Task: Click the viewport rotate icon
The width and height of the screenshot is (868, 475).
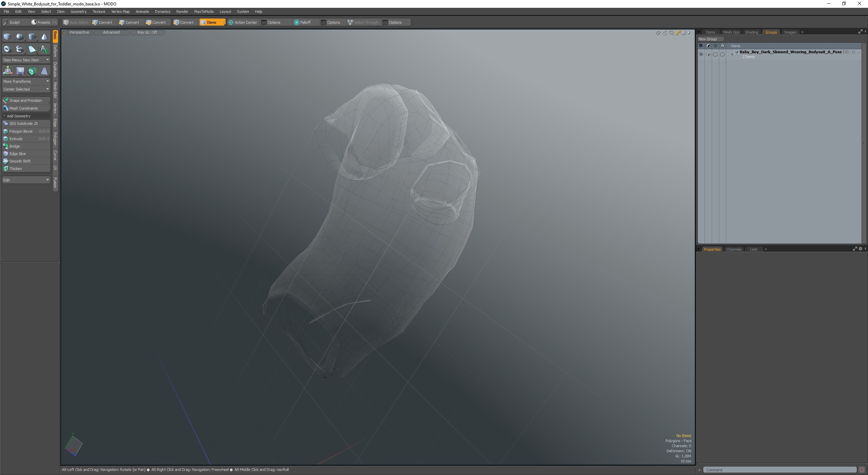Action: [664, 33]
